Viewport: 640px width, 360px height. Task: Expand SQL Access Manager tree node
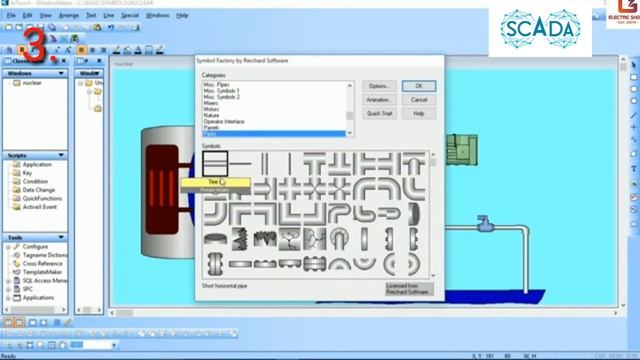click(8, 281)
